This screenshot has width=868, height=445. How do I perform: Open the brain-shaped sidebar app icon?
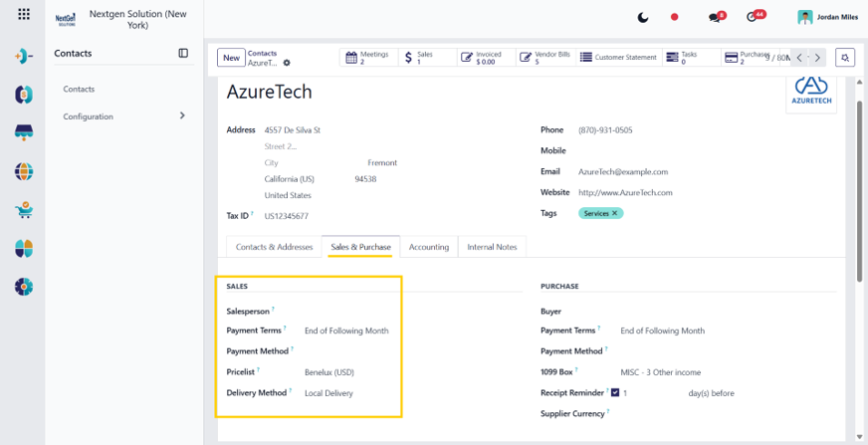(24, 249)
